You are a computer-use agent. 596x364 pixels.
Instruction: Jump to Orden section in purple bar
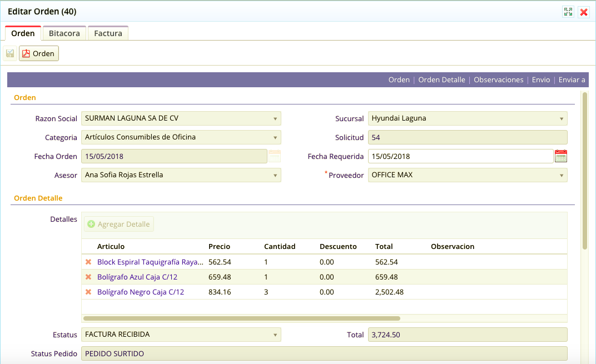(x=399, y=80)
